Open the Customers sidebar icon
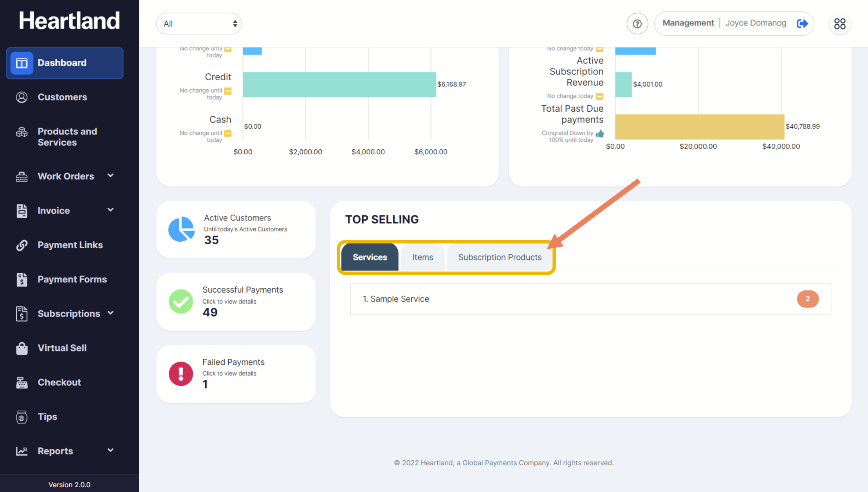868x492 pixels. pos(22,97)
